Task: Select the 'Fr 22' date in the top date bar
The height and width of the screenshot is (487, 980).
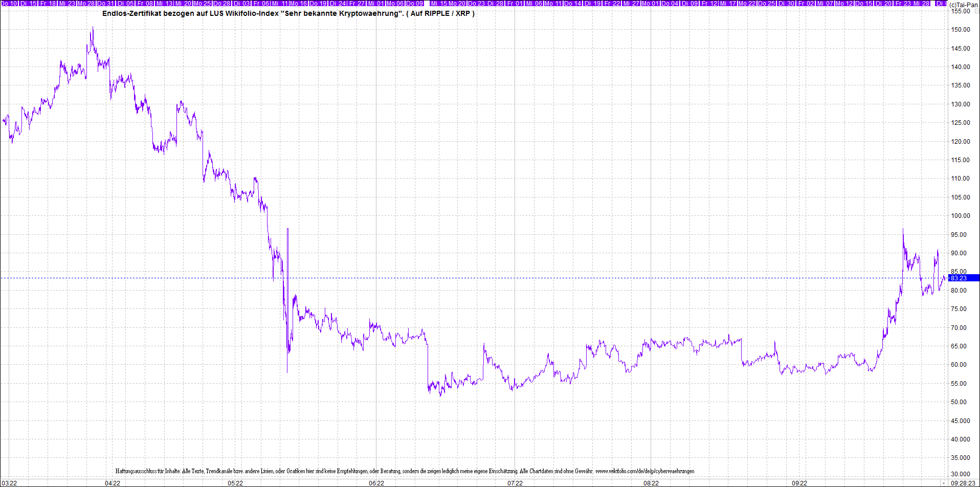Action: coord(612,3)
